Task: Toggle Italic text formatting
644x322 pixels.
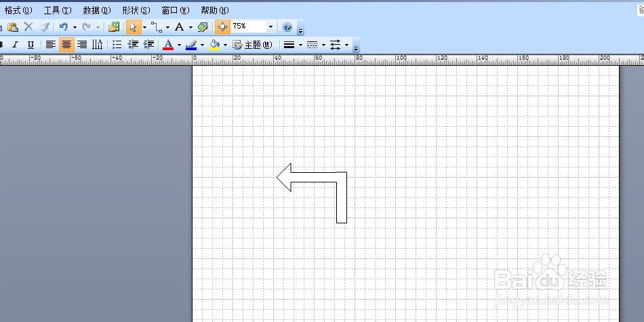Action: (15, 45)
